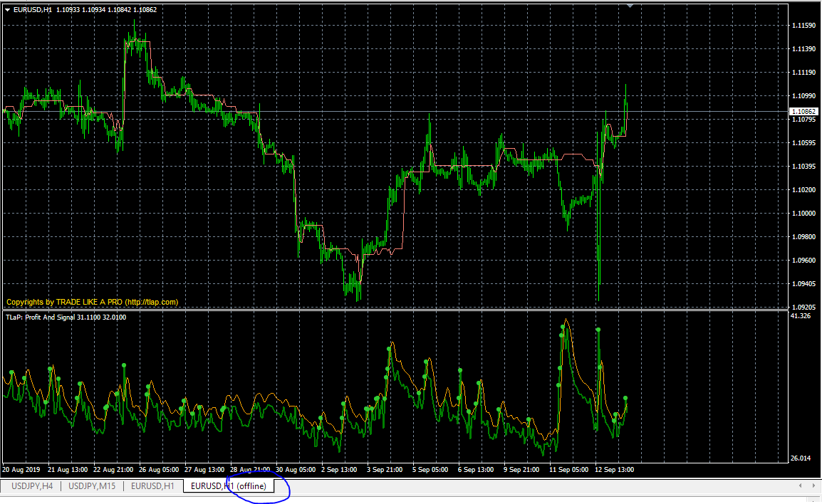Open the EURUSD,H1 chart title triangle menu
Image resolution: width=822 pixels, height=504 pixels.
coord(8,9)
